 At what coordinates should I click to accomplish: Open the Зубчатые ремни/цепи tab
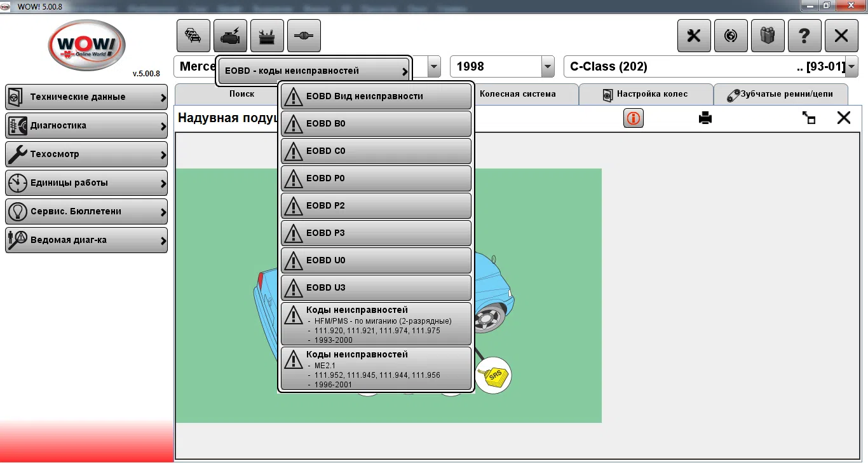(x=781, y=94)
